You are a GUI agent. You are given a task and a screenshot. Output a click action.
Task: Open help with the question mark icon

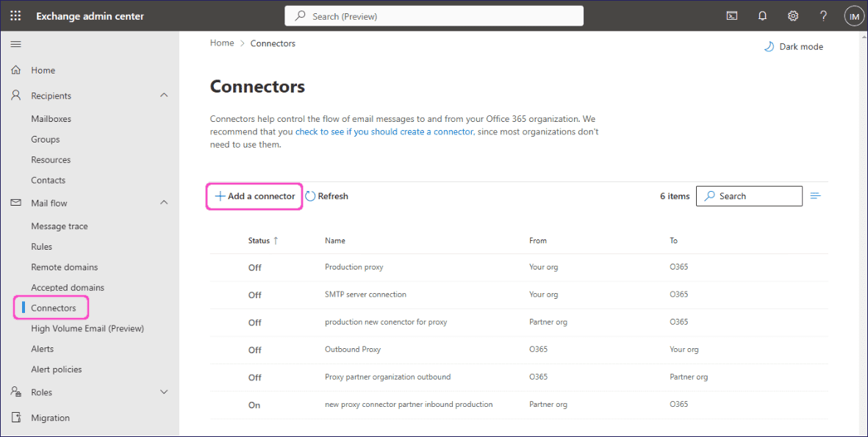click(823, 15)
